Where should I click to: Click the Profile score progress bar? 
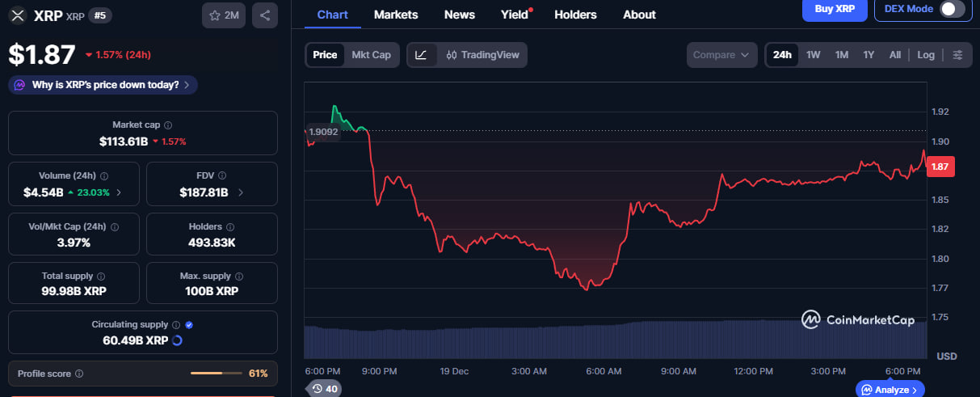(216, 374)
